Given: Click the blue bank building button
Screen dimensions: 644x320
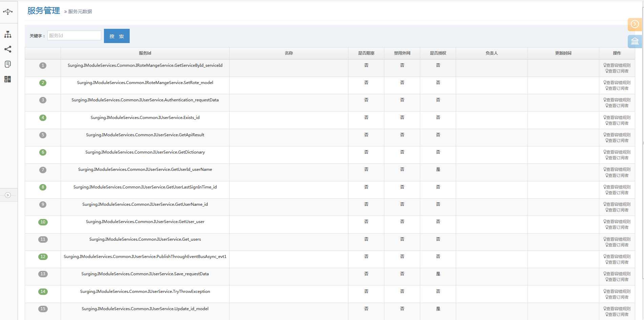Looking at the screenshot, I should pyautogui.click(x=635, y=41).
